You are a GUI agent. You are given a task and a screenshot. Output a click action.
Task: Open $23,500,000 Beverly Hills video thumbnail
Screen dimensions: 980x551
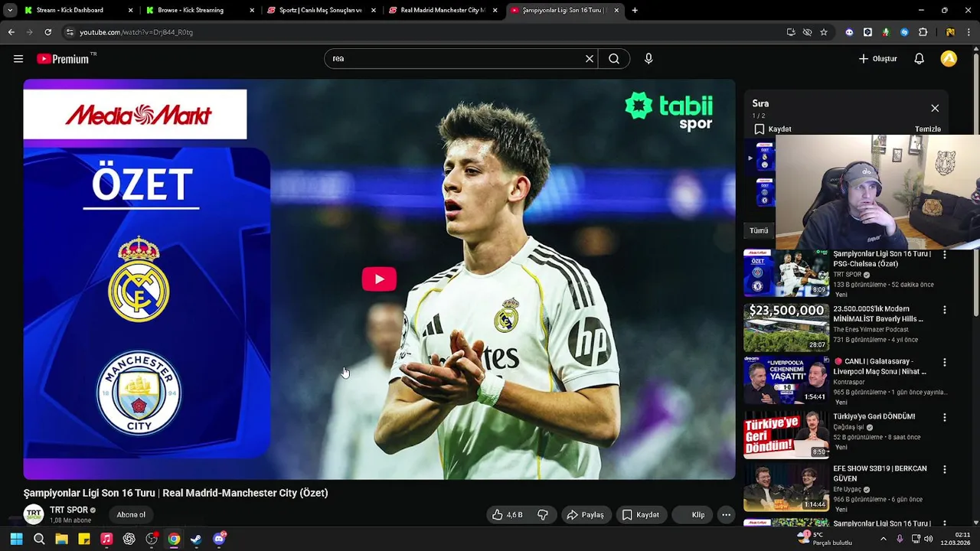point(786,328)
